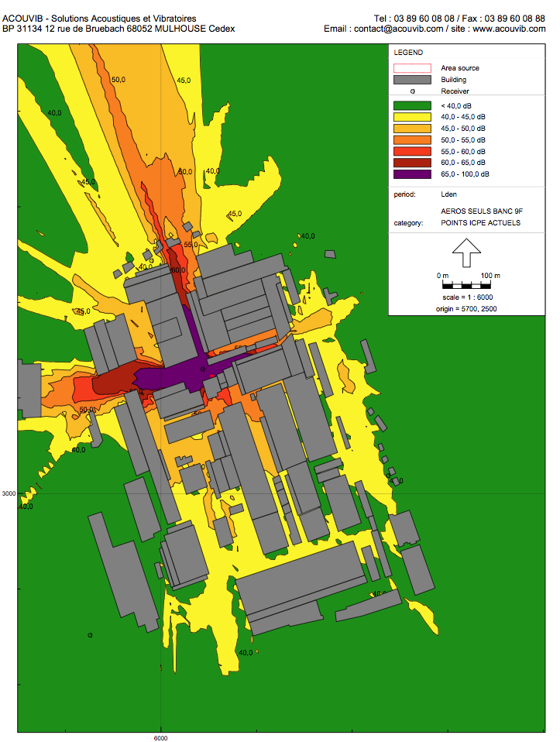Click the green < 40,0 dB swatch
The width and height of the screenshot is (560, 742).
412,105
